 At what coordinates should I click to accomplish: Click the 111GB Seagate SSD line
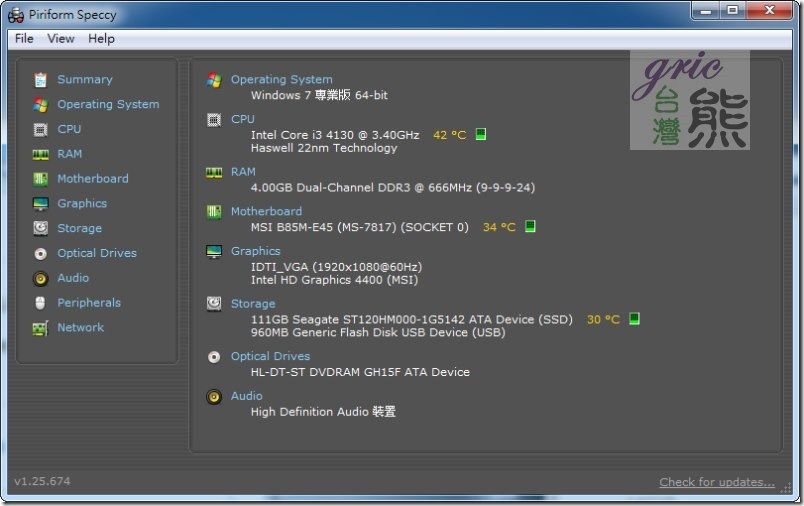pos(412,319)
